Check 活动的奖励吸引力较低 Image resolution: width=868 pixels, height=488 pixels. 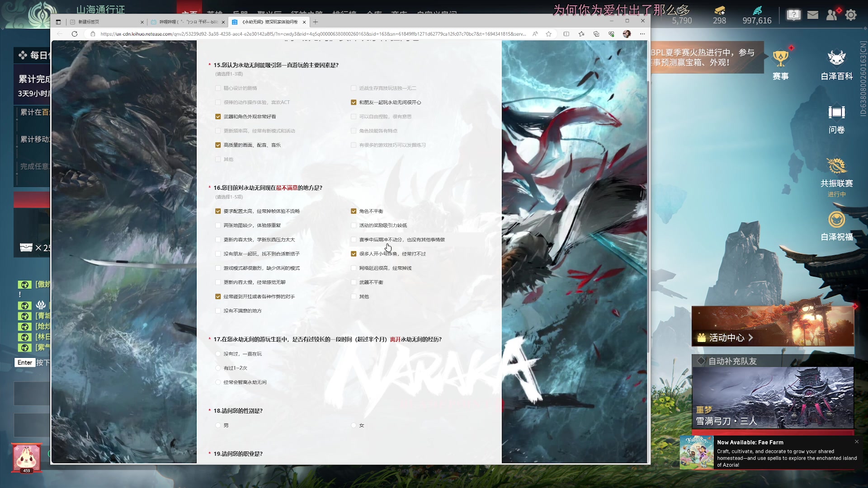(354, 225)
